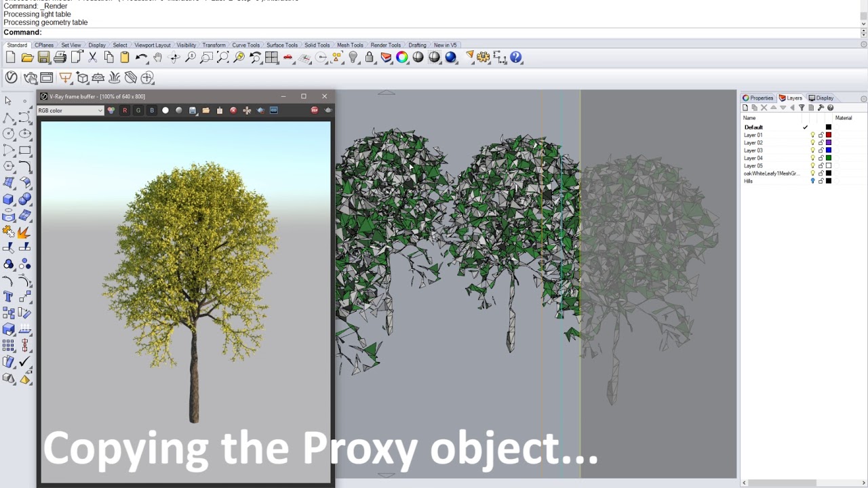Delete layer with X in Layers panel
The height and width of the screenshot is (488, 868).
764,108
